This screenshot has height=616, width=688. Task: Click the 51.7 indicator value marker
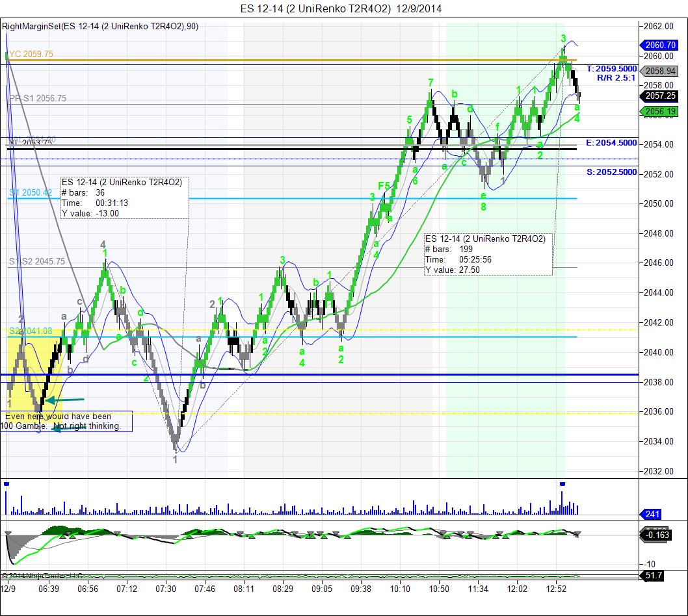pyautogui.click(x=652, y=575)
